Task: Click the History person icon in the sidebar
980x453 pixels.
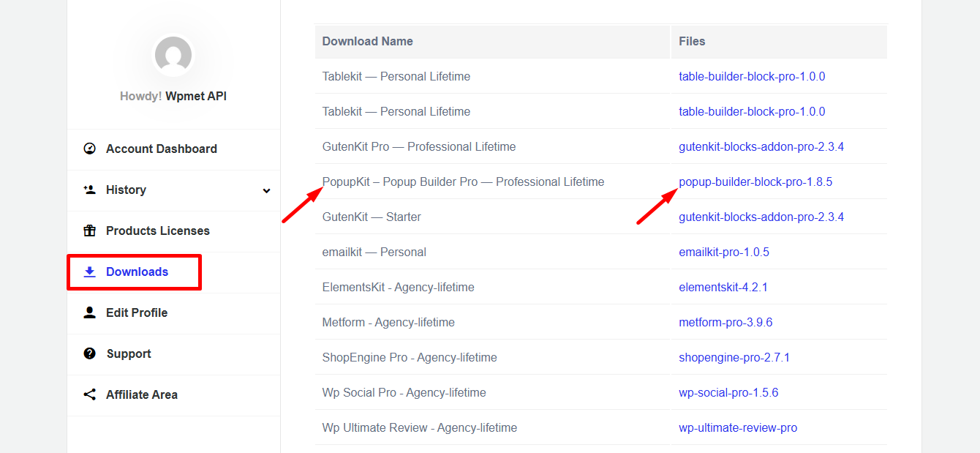Action: pyautogui.click(x=89, y=190)
